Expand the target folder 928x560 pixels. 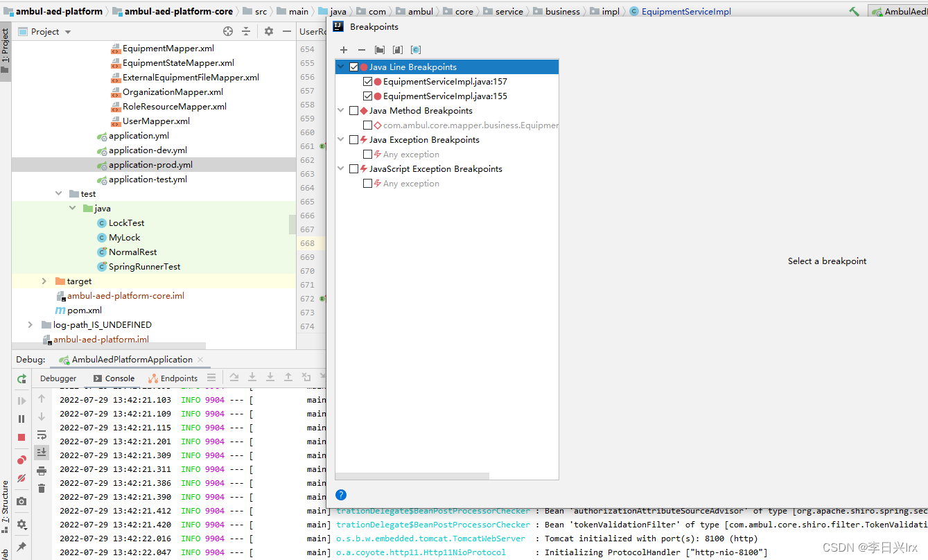[x=44, y=281]
